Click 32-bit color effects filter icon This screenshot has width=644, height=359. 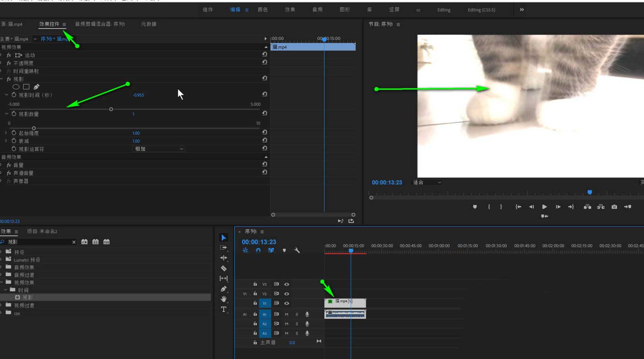coord(95,242)
